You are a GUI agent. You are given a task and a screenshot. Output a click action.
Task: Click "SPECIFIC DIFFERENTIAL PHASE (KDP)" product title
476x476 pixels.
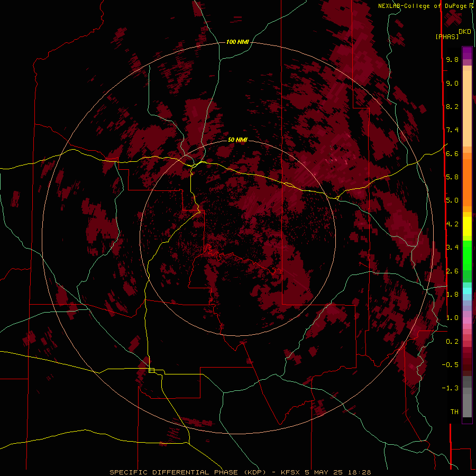pyautogui.click(x=188, y=472)
